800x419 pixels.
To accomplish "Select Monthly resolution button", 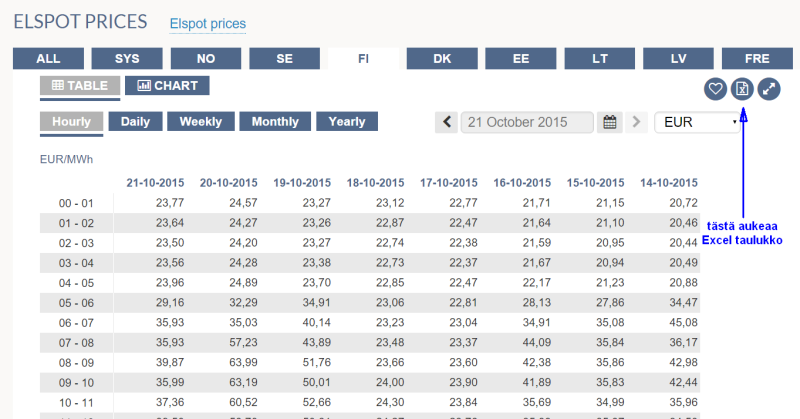I will click(x=275, y=122).
